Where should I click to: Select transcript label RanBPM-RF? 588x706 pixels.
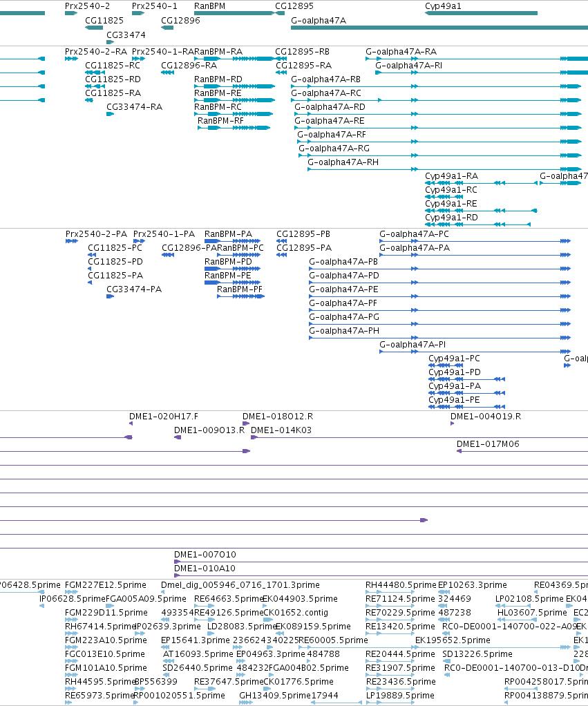(x=220, y=121)
